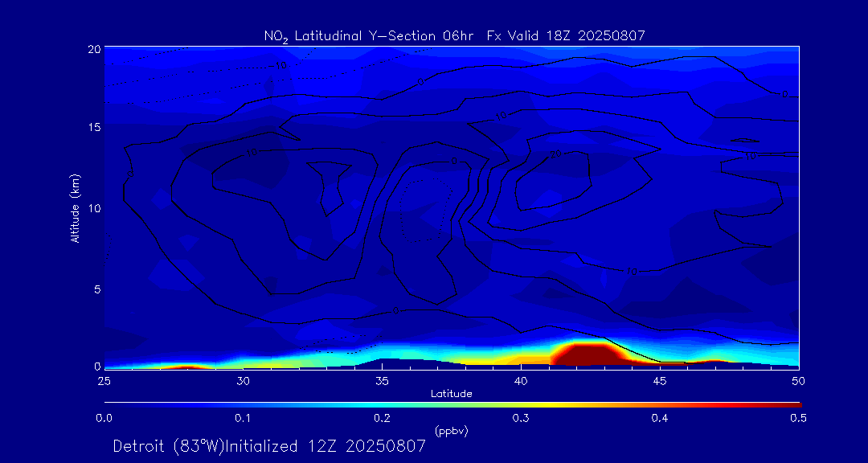
Task: Click latitude tick label 30
Action: click(x=243, y=382)
